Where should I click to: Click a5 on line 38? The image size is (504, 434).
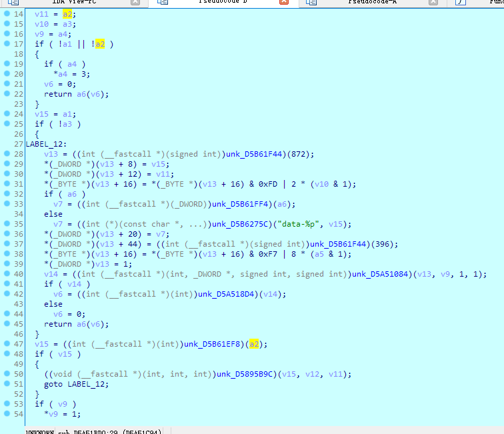click(319, 254)
